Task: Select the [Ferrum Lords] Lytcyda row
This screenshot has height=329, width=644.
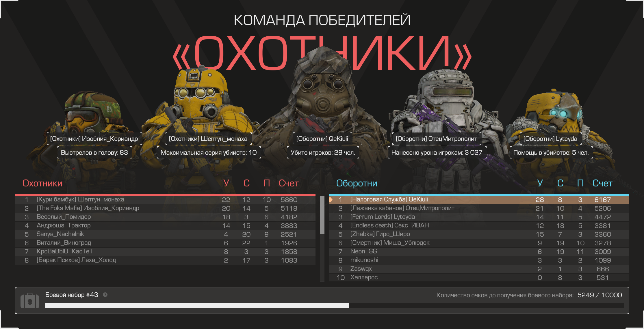Action: tap(479, 217)
